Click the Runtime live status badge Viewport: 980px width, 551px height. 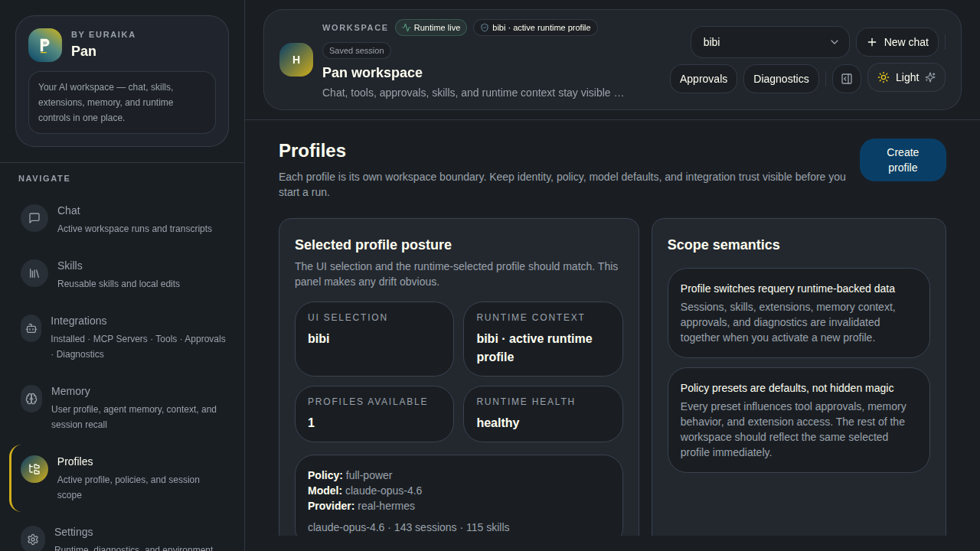click(431, 27)
